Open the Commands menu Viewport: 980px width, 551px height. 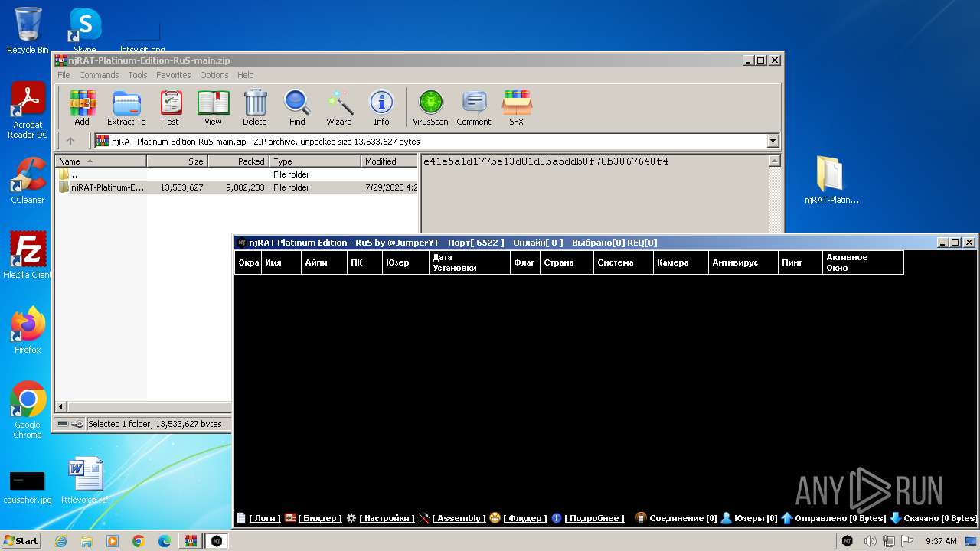99,75
